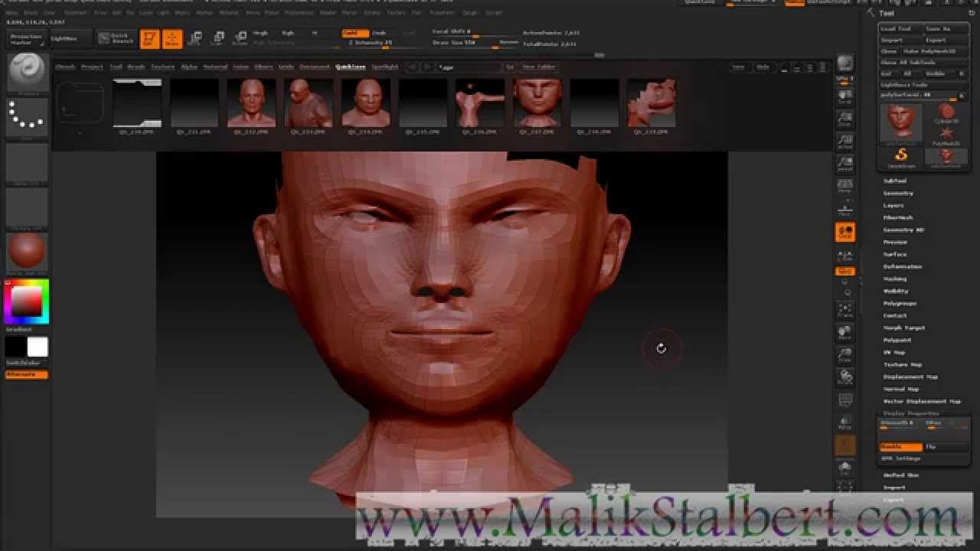The height and width of the screenshot is (551, 980).
Task: Select the Move transform icon
Action: 195,39
